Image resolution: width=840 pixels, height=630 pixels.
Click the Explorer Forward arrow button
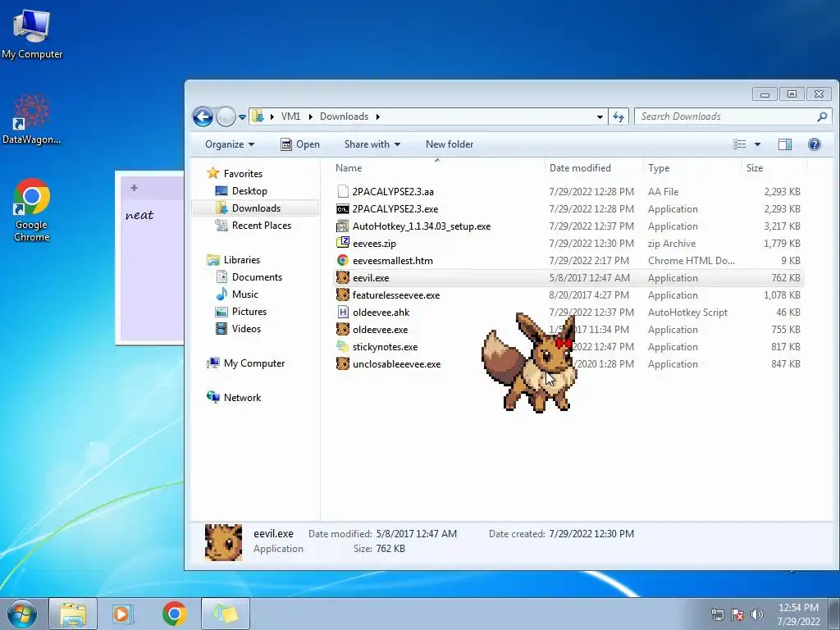(226, 116)
